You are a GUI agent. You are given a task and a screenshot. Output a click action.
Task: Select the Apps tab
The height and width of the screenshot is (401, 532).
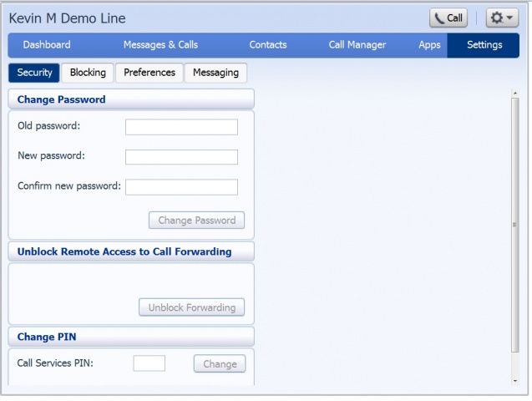[429, 45]
